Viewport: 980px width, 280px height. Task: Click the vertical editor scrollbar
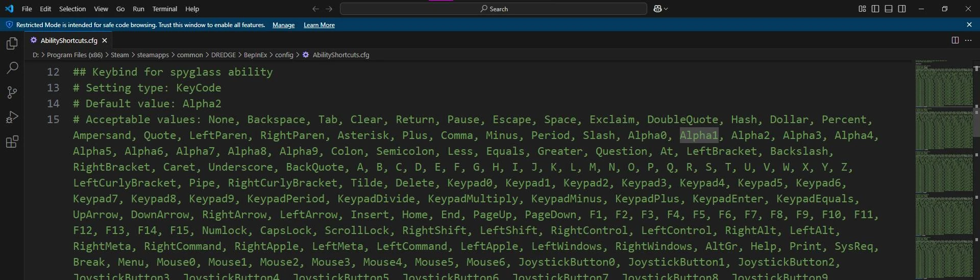[x=976, y=122]
